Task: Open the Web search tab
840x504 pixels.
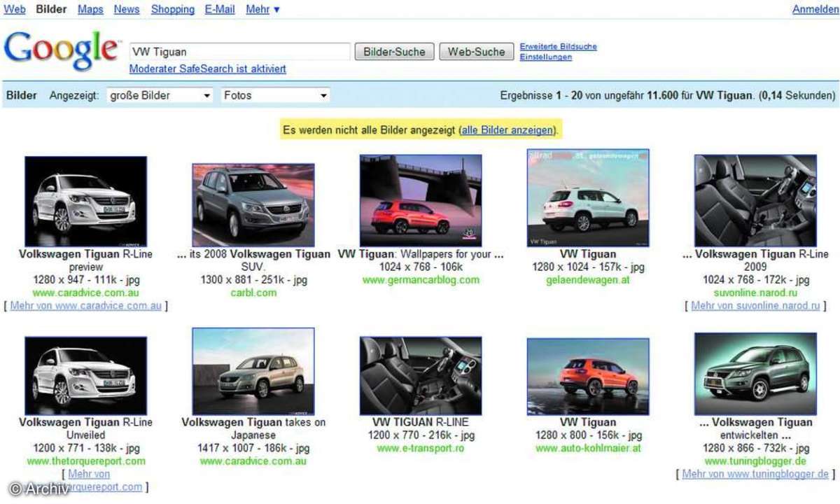Action: pyautogui.click(x=15, y=9)
